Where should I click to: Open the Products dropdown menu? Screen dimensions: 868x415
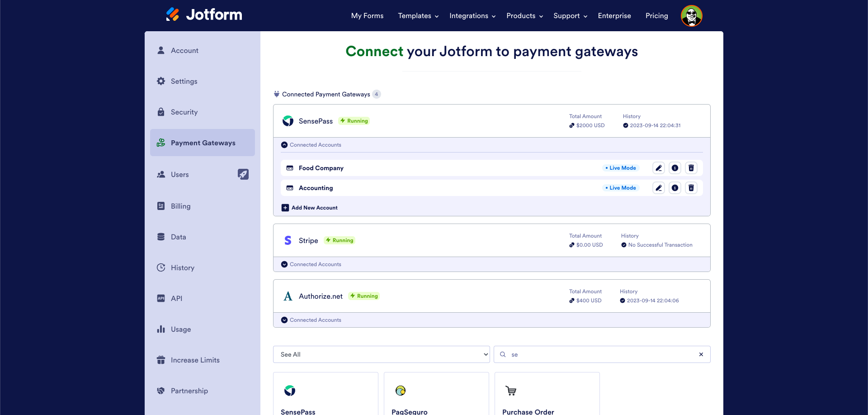524,16
